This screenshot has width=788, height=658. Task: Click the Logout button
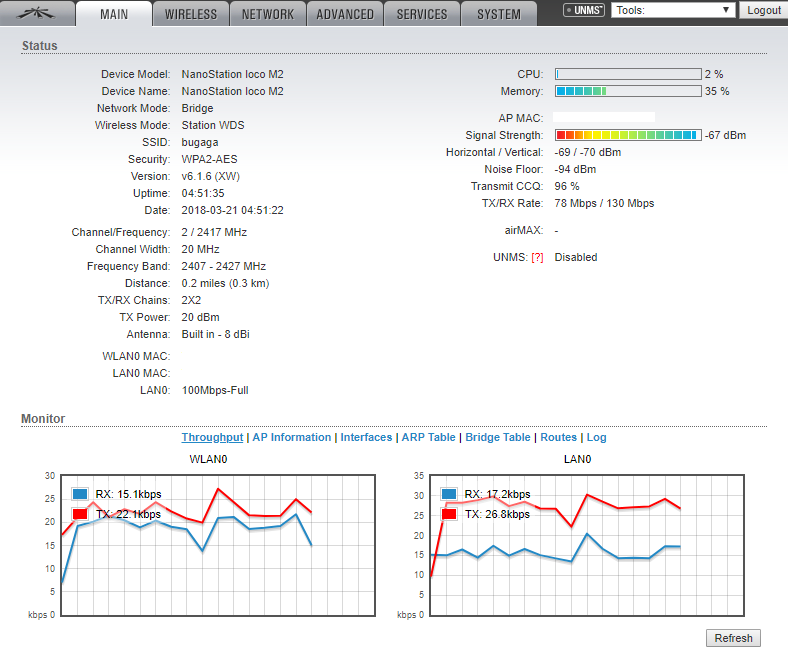click(x=763, y=10)
